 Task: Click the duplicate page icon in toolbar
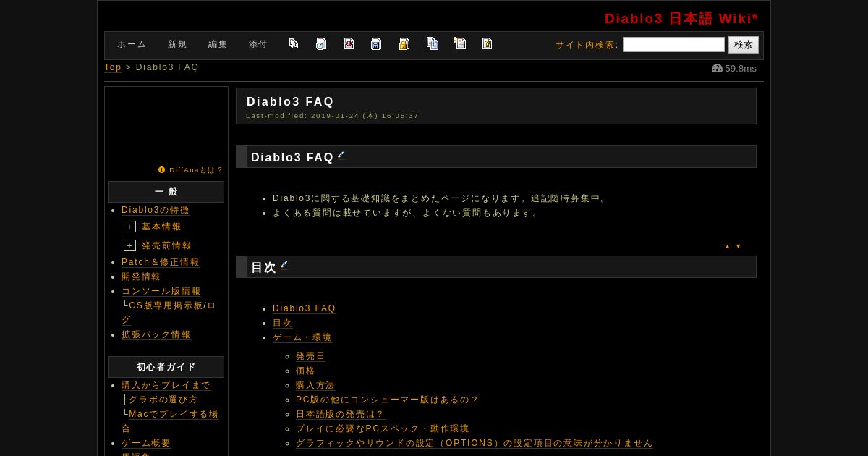tap(294, 44)
